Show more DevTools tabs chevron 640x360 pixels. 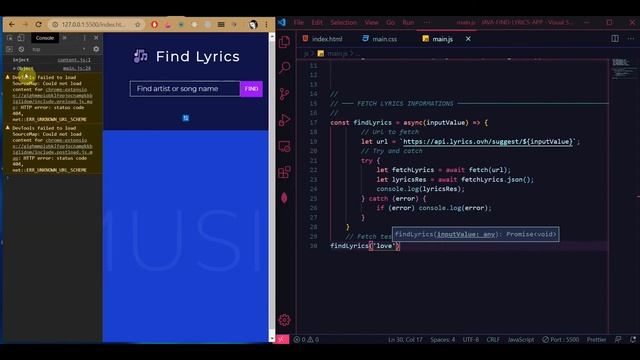pyautogui.click(x=64, y=38)
